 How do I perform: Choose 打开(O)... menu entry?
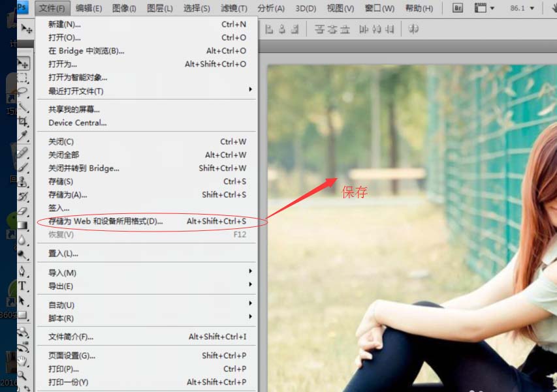pyautogui.click(x=147, y=38)
